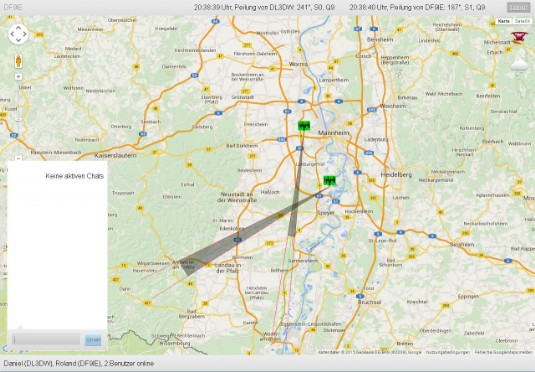
Task: Click the orange Street View pegman
Action: [x=18, y=61]
